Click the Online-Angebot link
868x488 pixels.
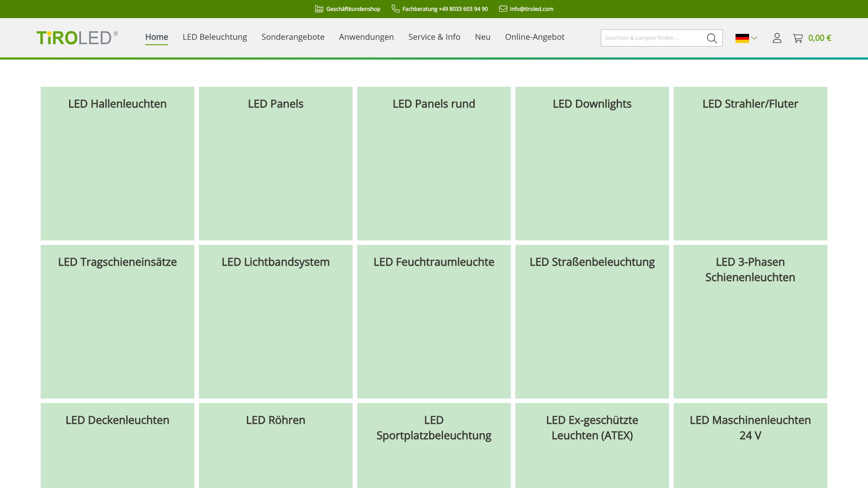[x=535, y=37]
